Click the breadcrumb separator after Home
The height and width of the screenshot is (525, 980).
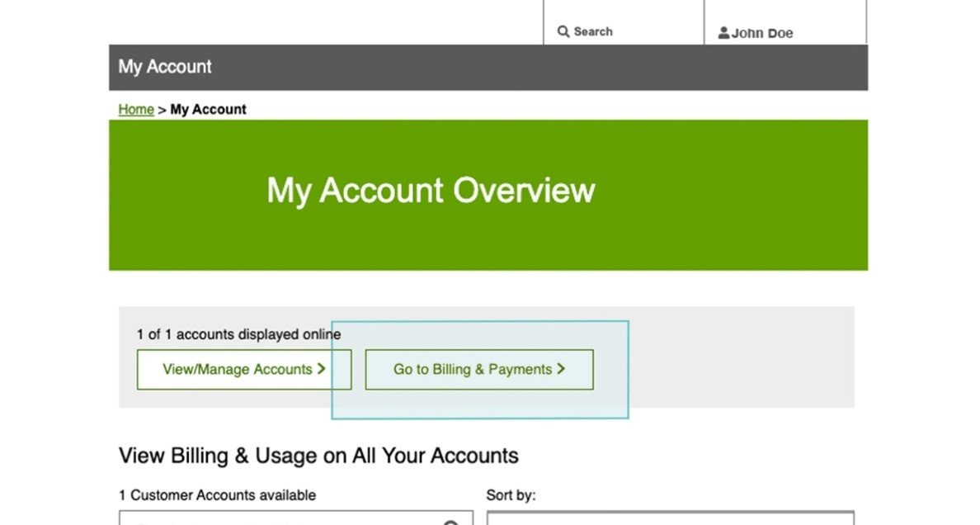tap(160, 109)
